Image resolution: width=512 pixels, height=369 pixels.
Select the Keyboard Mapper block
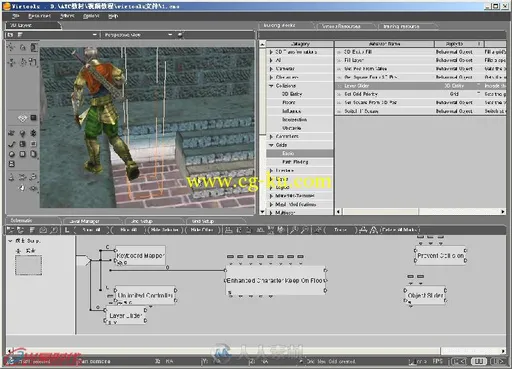pos(140,256)
